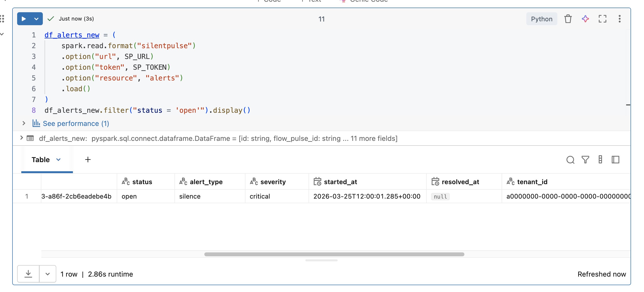Viewport: 644px width, 292px height.
Task: Open See performance (1) link
Action: (x=76, y=124)
